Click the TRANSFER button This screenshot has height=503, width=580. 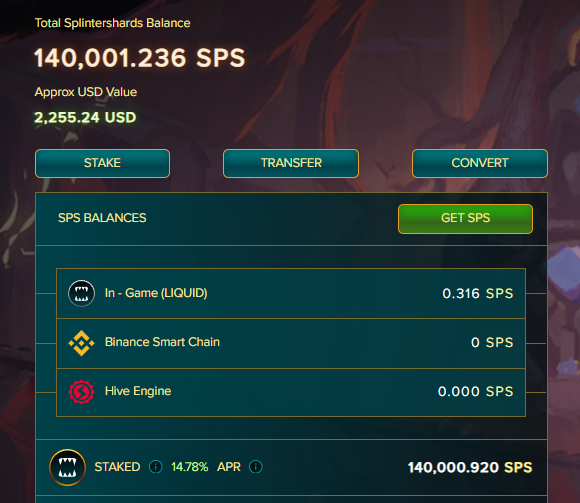point(291,163)
